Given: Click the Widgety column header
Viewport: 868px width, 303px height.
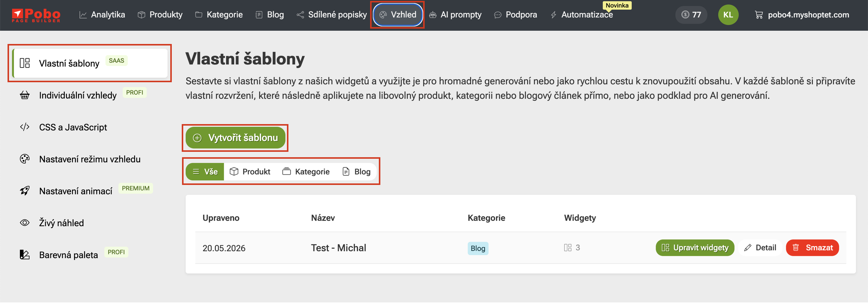Looking at the screenshot, I should (x=580, y=218).
